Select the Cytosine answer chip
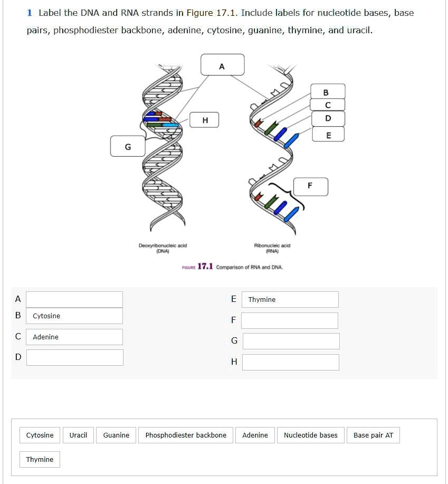This screenshot has height=484, width=448. (x=39, y=435)
